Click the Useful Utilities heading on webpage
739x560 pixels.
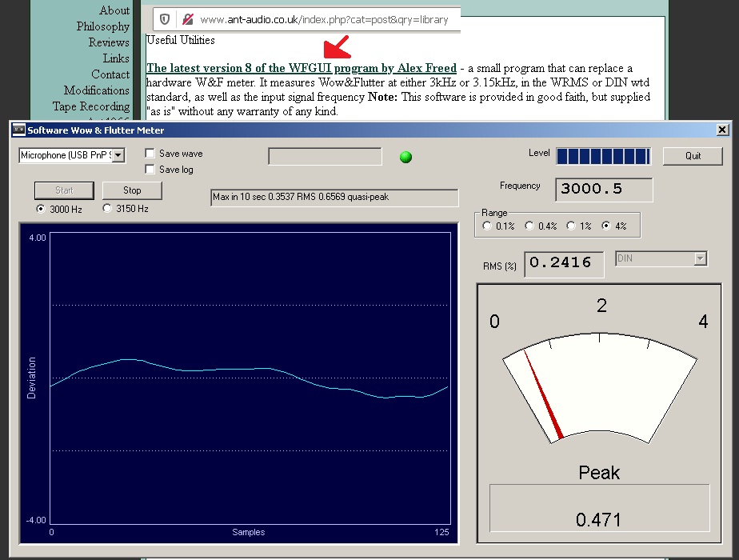[x=181, y=40]
